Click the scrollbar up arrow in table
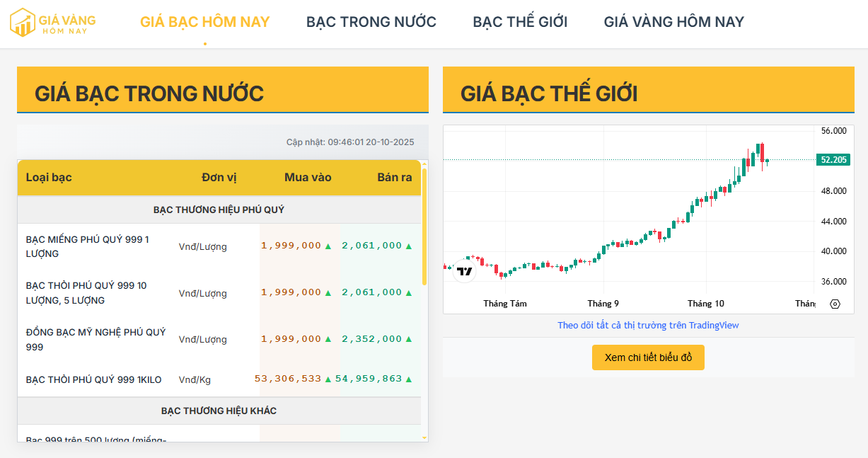868x458 pixels. (x=424, y=164)
